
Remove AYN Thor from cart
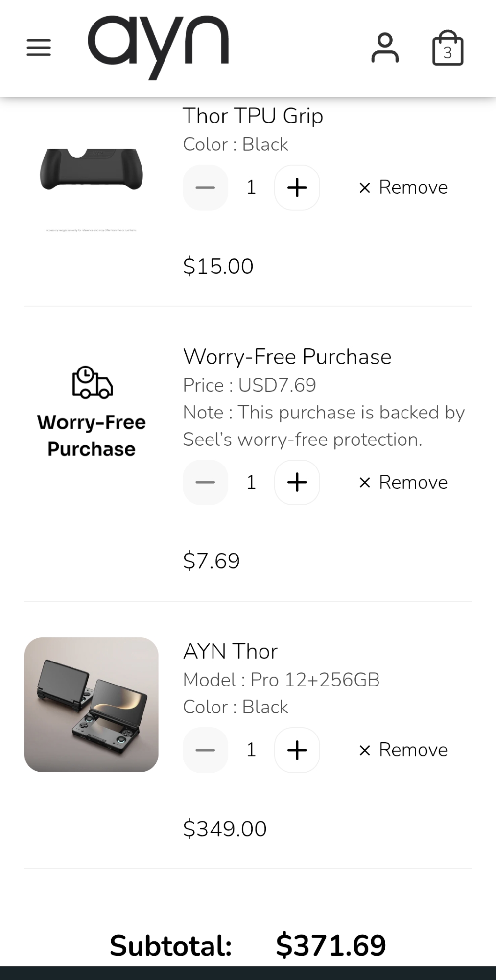click(403, 750)
